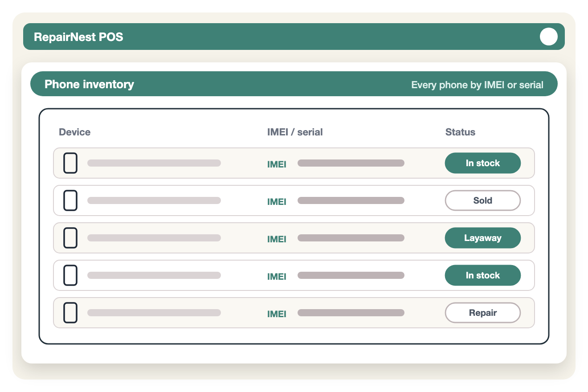The height and width of the screenshot is (392, 588).
Task: Click the phone icon in the Sold row
Action: click(x=70, y=200)
